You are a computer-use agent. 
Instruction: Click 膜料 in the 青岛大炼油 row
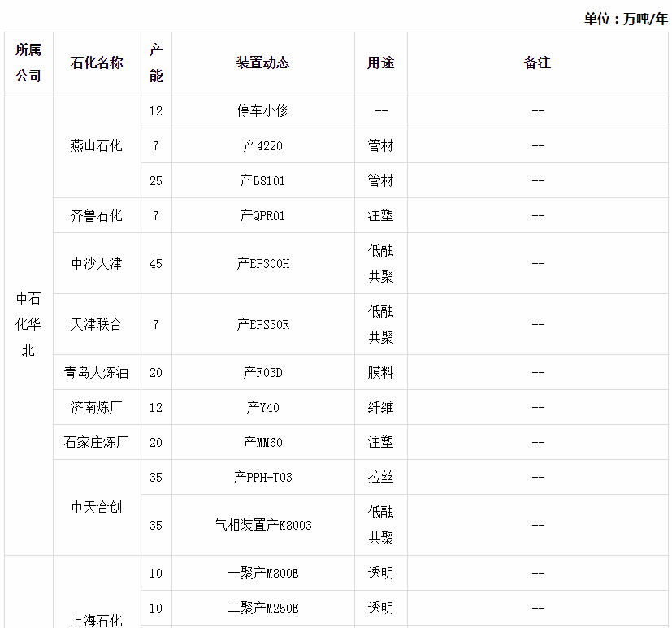pos(380,372)
